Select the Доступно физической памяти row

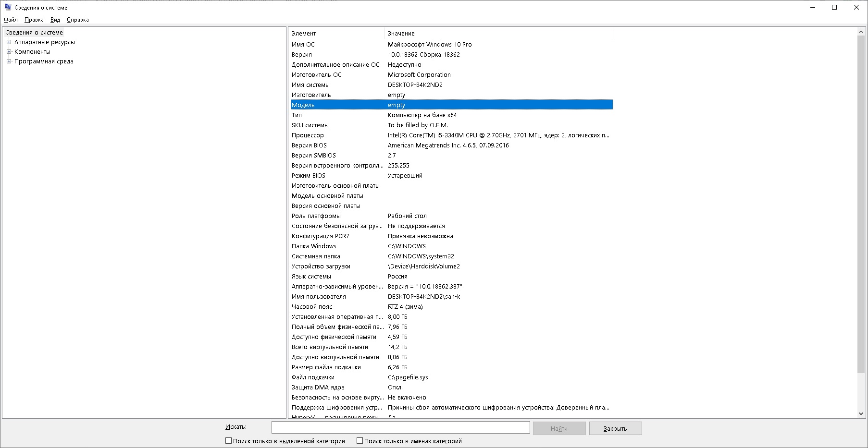452,337
